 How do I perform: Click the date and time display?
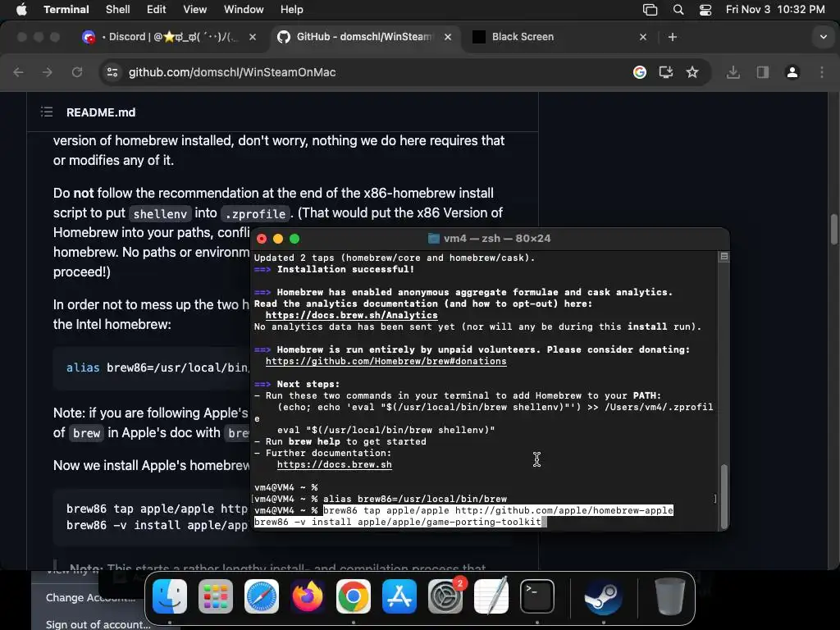click(x=775, y=9)
